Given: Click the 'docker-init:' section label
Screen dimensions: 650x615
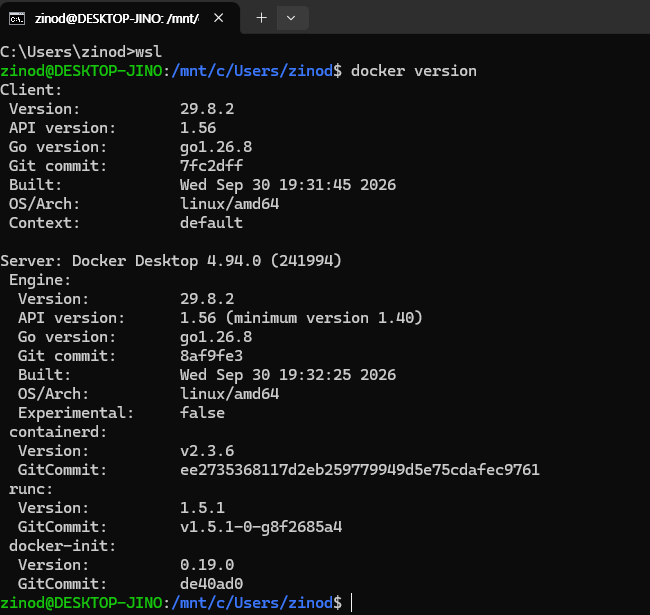Looking at the screenshot, I should (x=63, y=546).
